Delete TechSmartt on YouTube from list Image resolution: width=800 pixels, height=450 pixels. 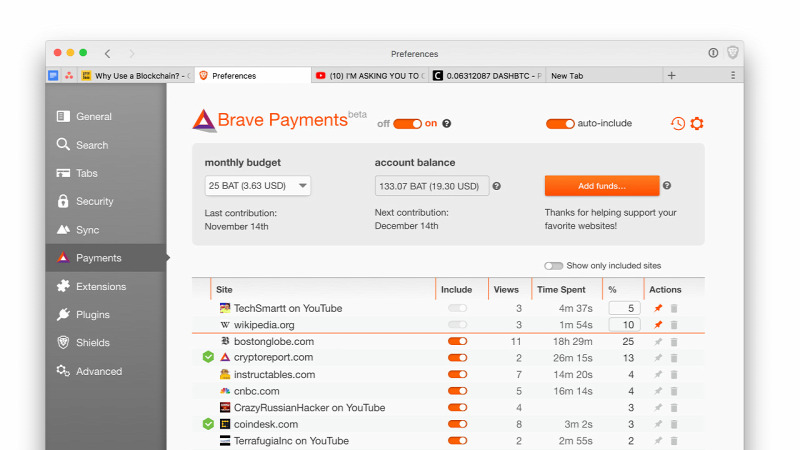[x=674, y=308]
